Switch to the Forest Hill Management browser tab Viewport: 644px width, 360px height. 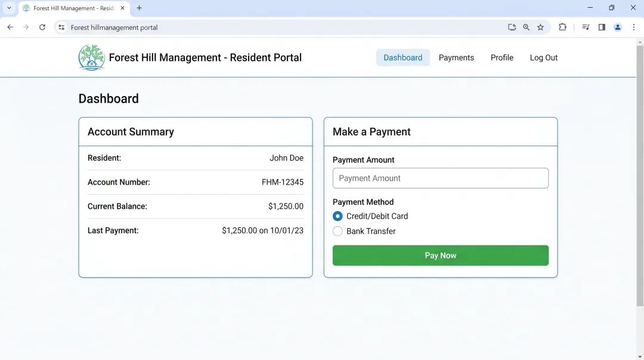point(74,8)
